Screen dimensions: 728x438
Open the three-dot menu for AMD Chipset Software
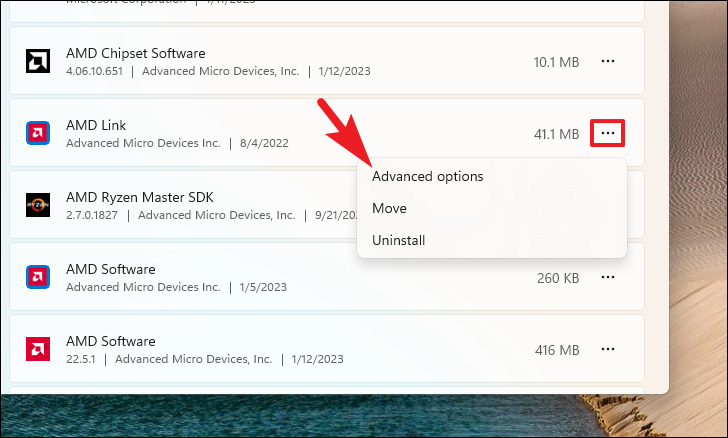pos(608,61)
